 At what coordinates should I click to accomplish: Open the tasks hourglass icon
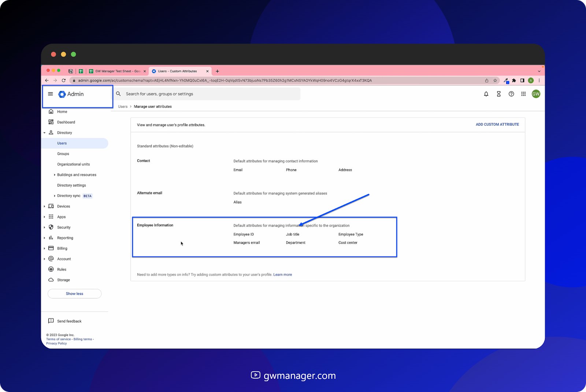[x=498, y=94]
